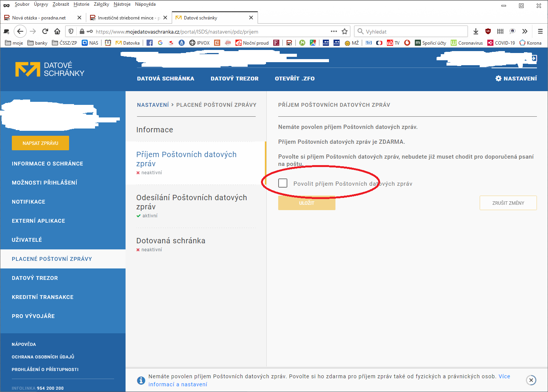
Task: Open the NAS bookmark
Action: 90,43
